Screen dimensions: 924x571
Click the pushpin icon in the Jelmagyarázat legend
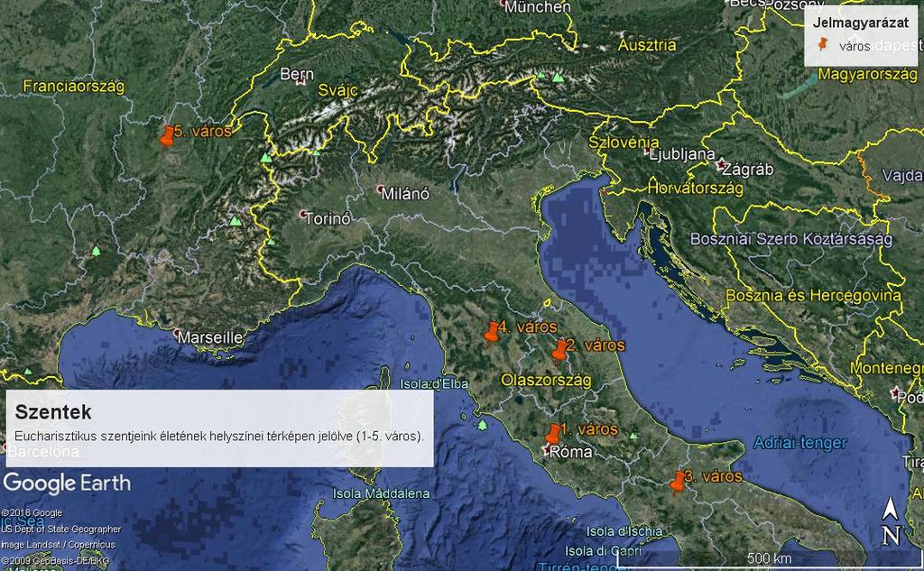click(823, 44)
